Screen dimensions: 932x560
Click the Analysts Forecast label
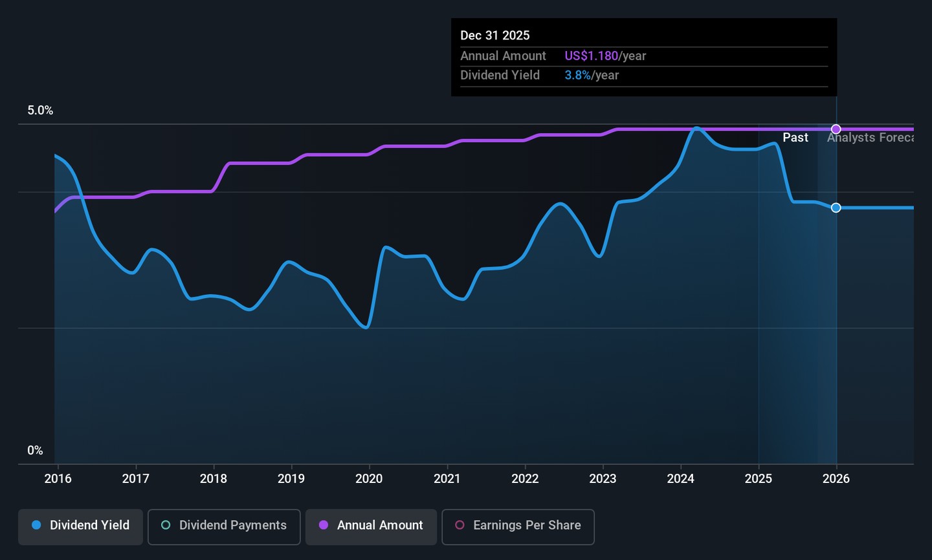pos(870,138)
